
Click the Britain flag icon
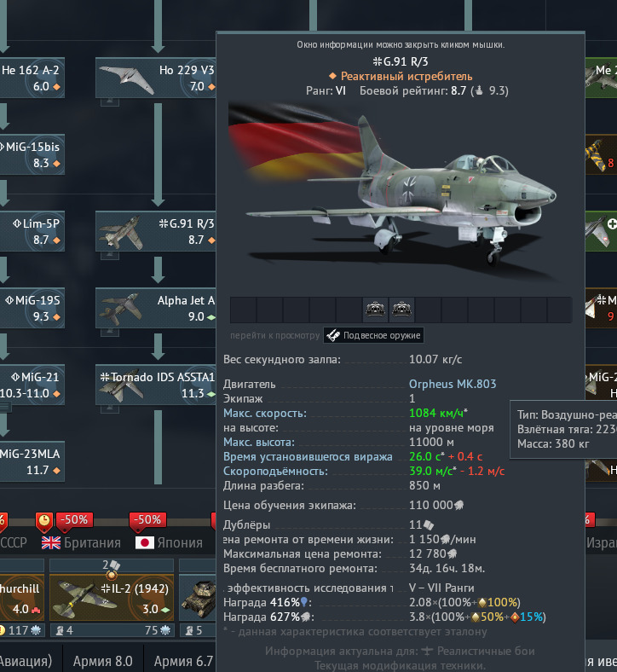point(51,543)
